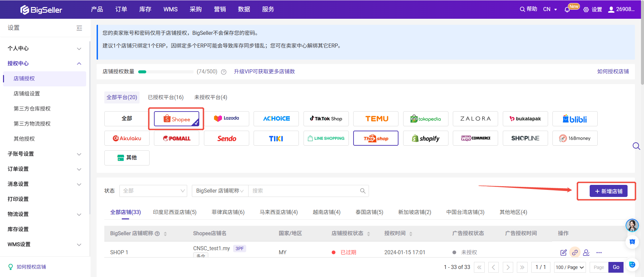Viewport: 644px width, 277px height.
Task: Select the Lazada platform filter
Action: (226, 119)
